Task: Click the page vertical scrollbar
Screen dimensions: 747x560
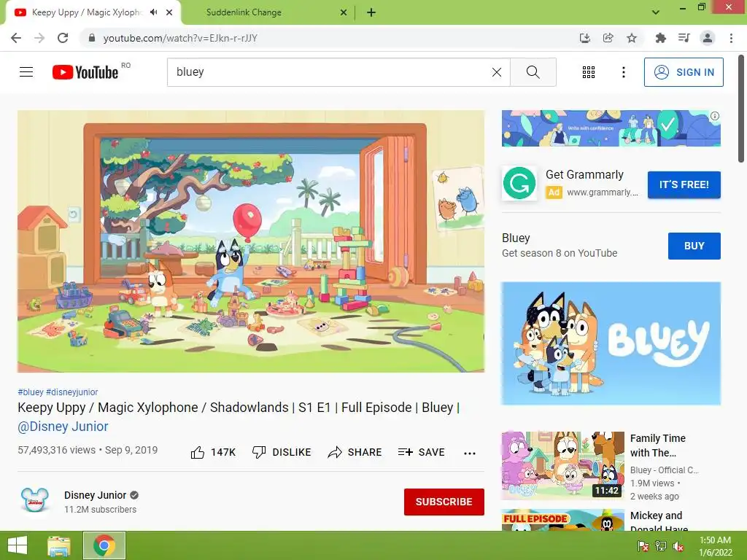Action: pos(741,109)
